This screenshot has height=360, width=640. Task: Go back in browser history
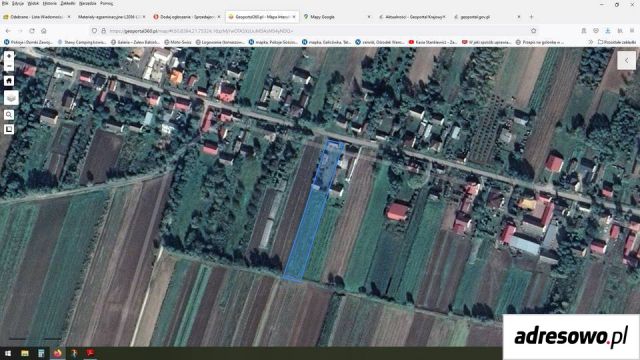point(8,31)
